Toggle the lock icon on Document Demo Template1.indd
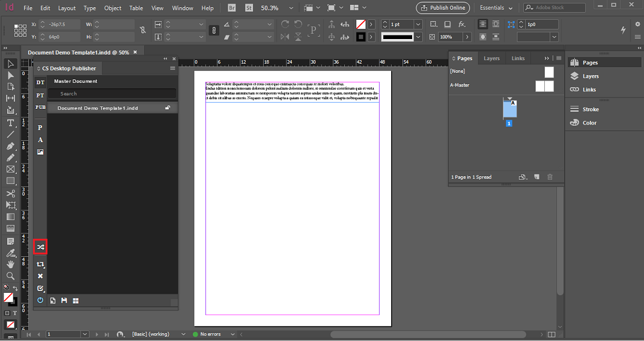This screenshot has height=341, width=644. [x=168, y=108]
